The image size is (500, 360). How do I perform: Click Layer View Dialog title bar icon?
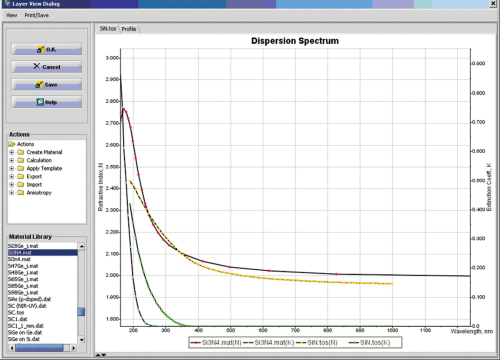click(x=8, y=4)
